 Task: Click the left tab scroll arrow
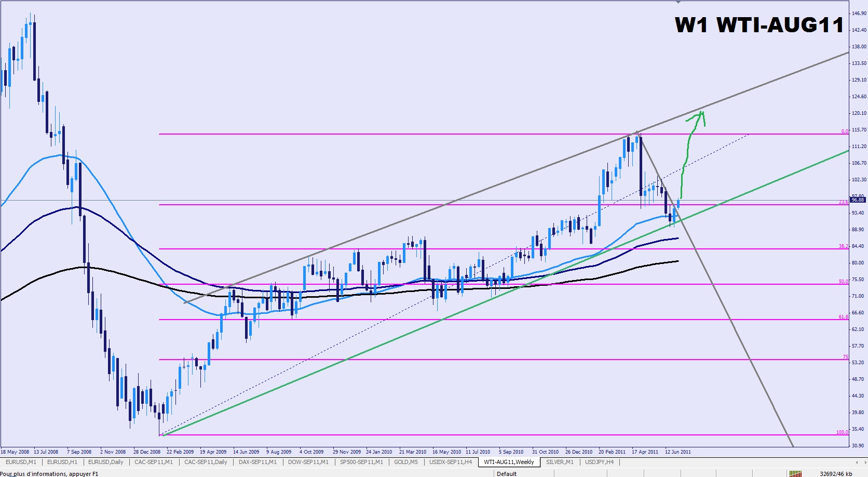pos(857,462)
